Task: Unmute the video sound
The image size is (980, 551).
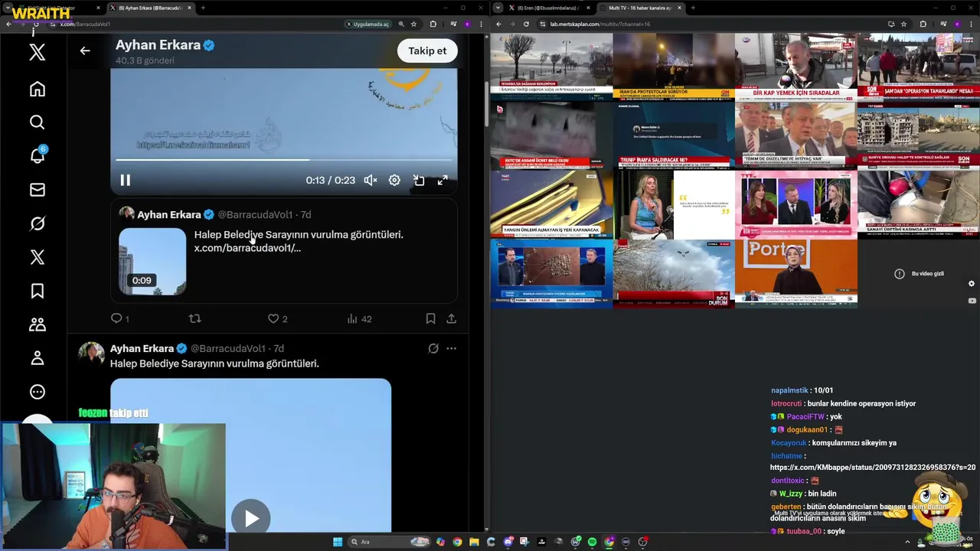Action: tap(371, 181)
